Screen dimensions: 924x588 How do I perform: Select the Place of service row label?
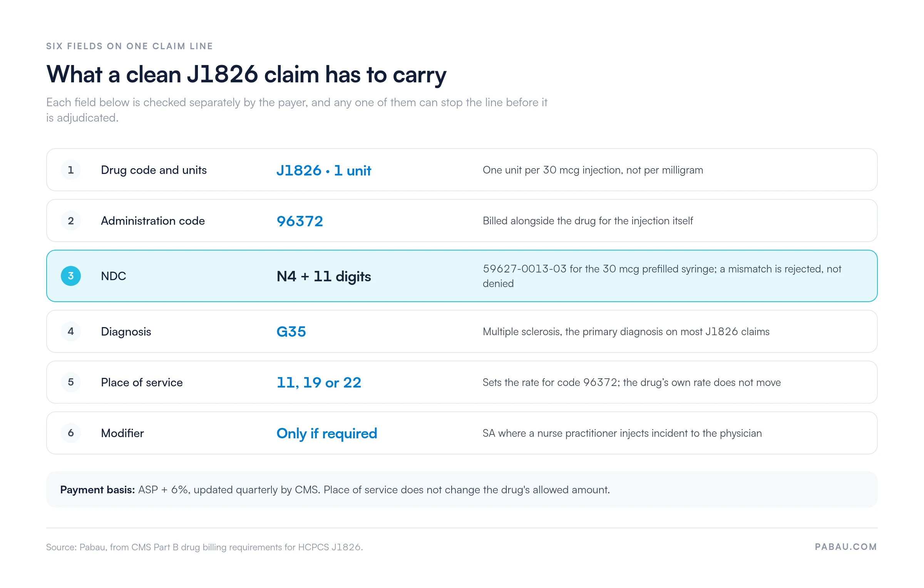142,383
